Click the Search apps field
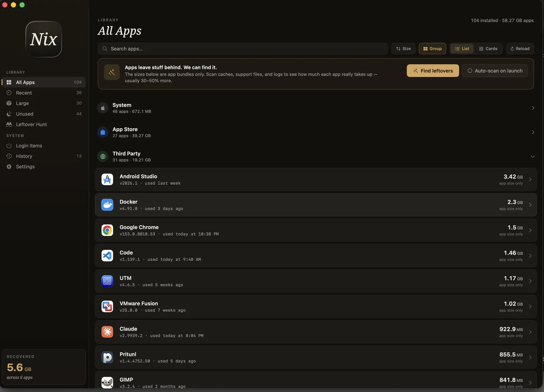The image size is (544, 392). pos(243,49)
